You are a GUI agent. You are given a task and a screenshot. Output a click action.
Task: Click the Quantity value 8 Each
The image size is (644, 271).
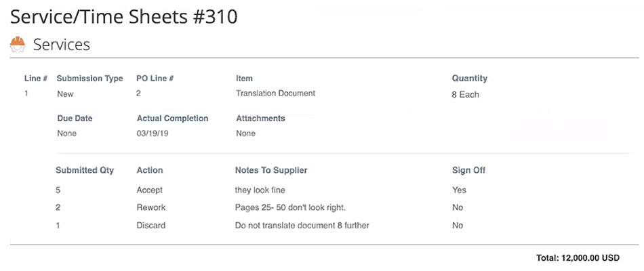[x=465, y=94]
